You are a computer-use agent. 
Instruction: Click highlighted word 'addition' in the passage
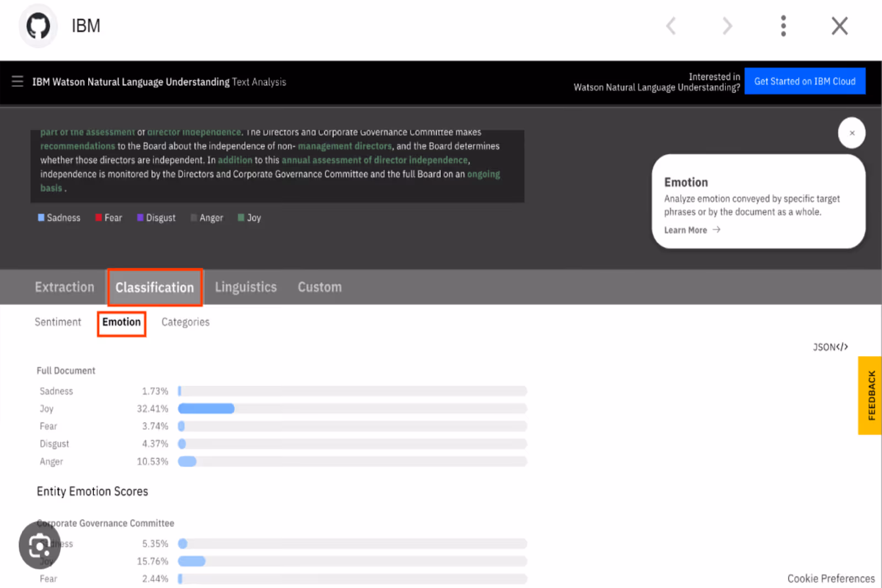click(235, 160)
